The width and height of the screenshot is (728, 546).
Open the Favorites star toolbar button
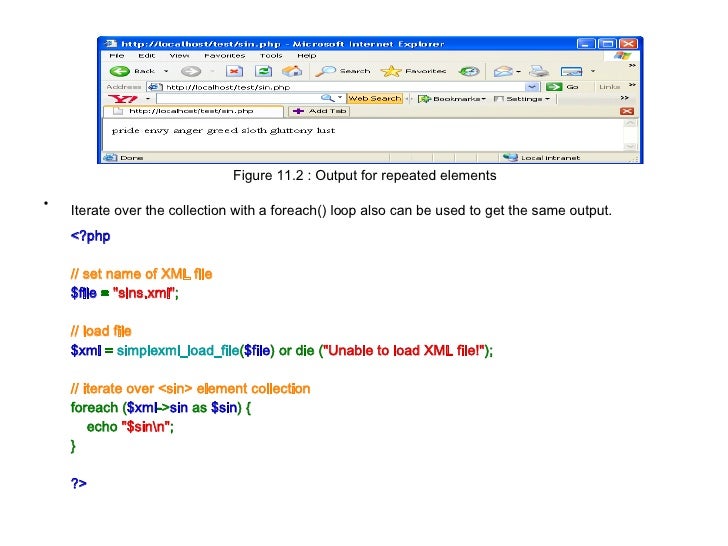(413, 71)
